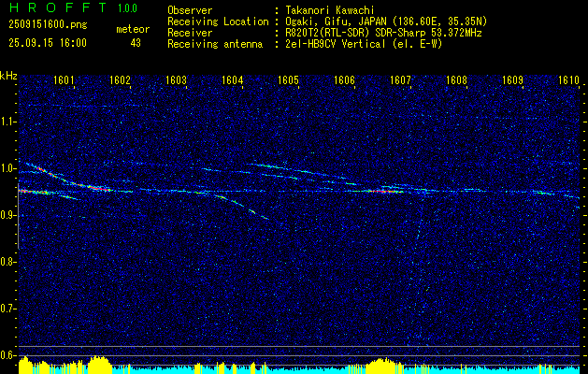
Task: Click the 1603 time marker
Action: (177, 79)
